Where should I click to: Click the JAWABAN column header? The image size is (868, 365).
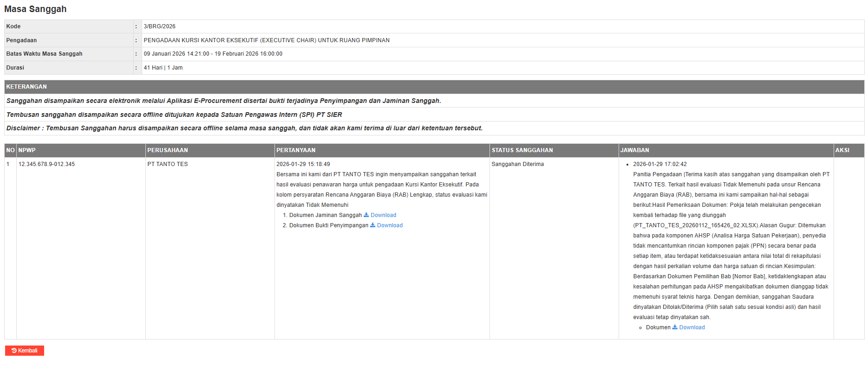pyautogui.click(x=634, y=150)
